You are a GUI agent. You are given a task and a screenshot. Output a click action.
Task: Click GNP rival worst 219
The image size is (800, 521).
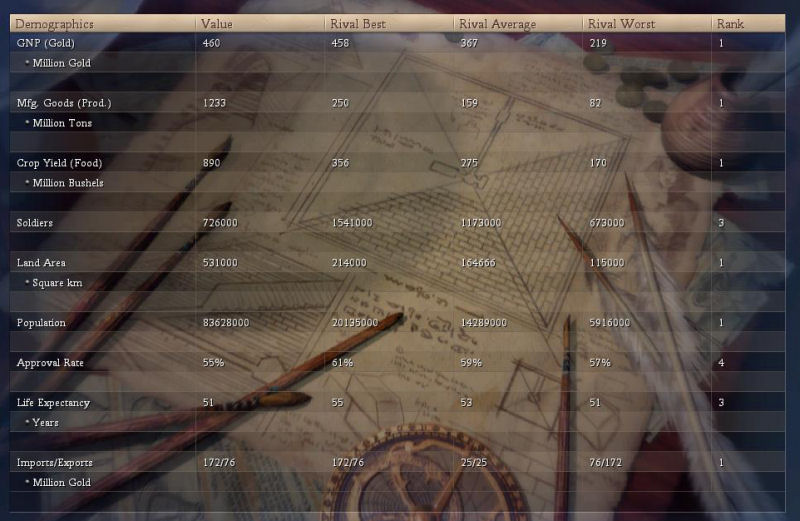(598, 43)
